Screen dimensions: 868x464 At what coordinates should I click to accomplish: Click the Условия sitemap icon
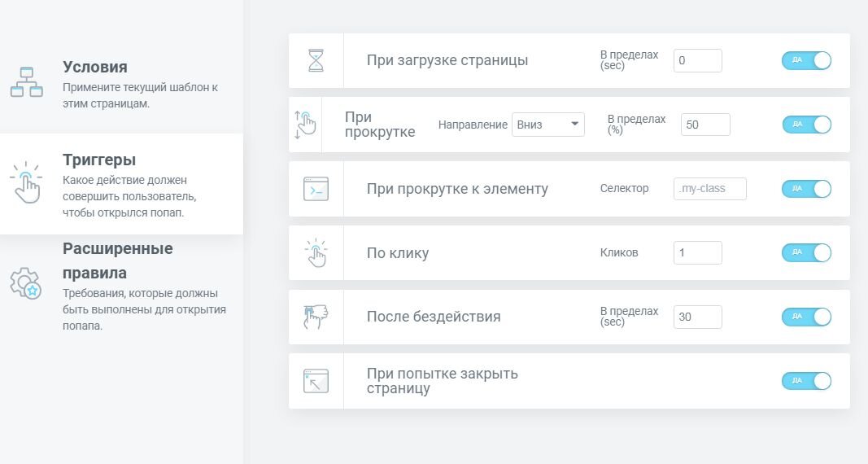click(x=27, y=82)
